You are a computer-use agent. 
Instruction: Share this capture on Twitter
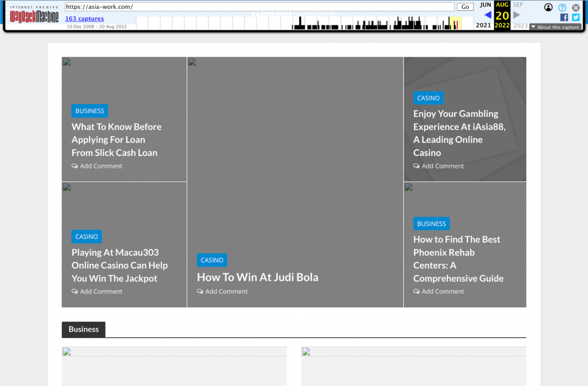point(575,17)
